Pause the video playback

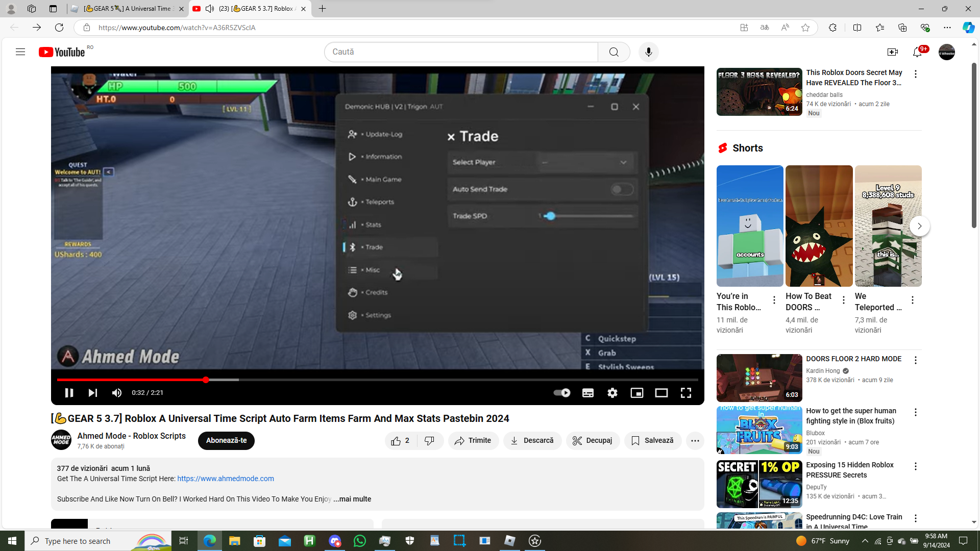(69, 393)
